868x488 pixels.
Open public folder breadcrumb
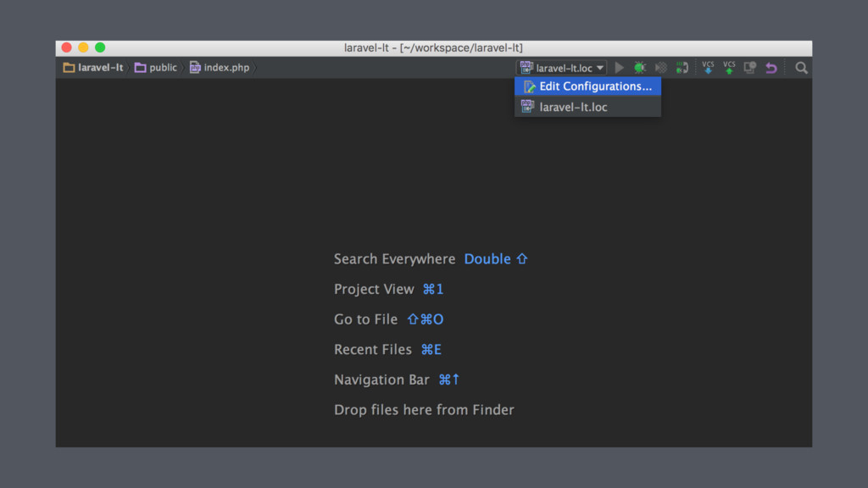(156, 68)
